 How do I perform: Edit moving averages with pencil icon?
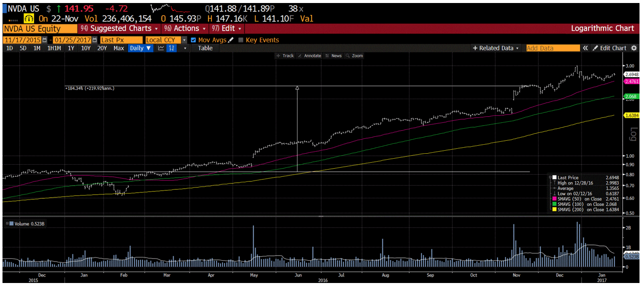click(231, 40)
